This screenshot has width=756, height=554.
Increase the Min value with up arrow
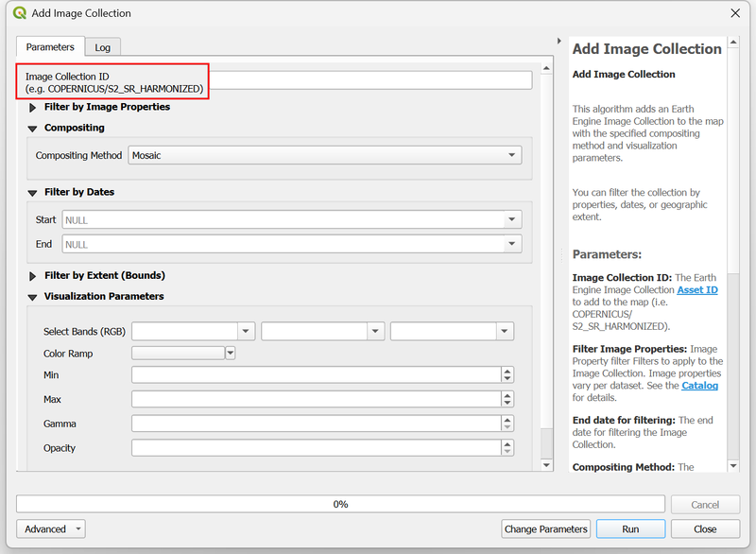pos(507,372)
